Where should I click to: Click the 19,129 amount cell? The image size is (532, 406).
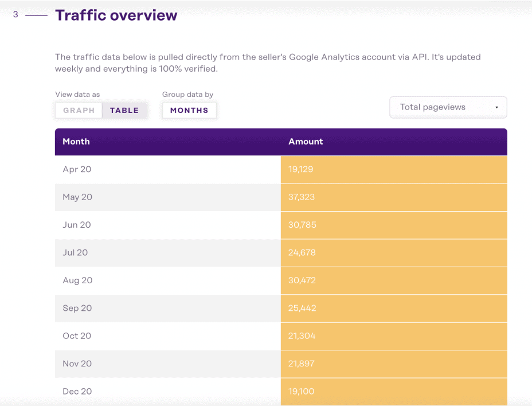click(x=302, y=169)
